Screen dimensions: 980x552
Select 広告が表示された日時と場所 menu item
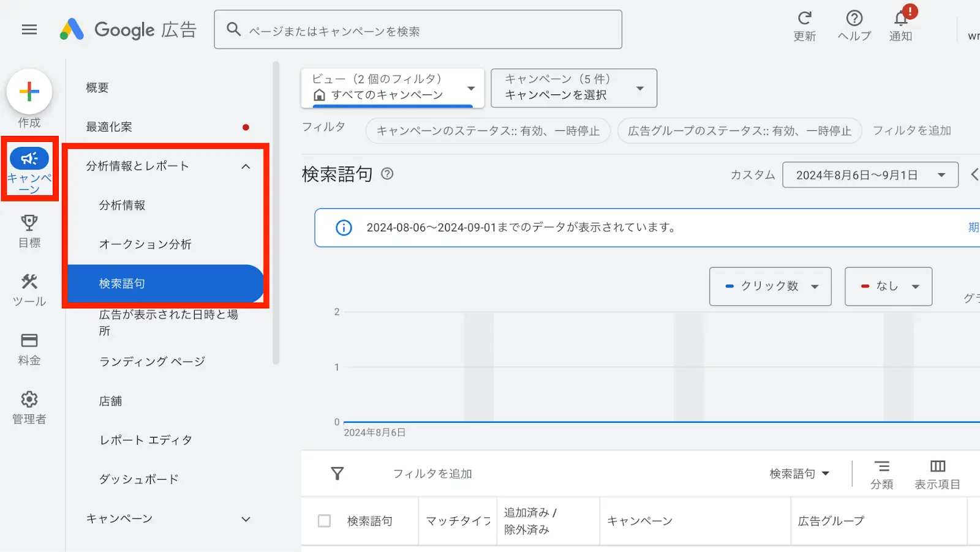(x=168, y=323)
